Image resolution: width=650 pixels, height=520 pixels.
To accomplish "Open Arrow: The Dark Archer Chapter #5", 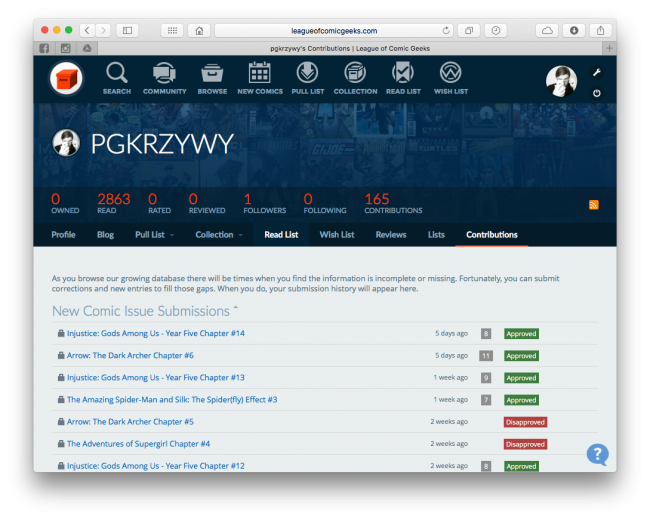I will click(x=130, y=422).
